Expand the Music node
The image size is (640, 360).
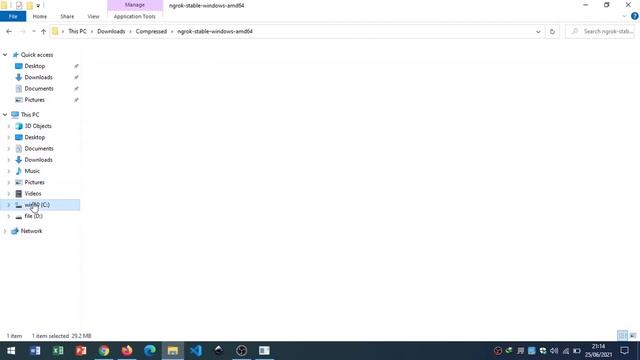click(9, 171)
